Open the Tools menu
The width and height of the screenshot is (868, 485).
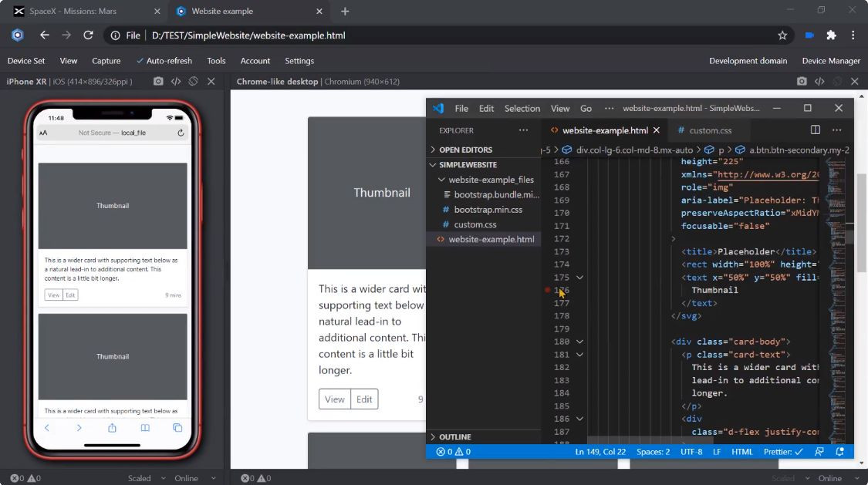coord(217,61)
